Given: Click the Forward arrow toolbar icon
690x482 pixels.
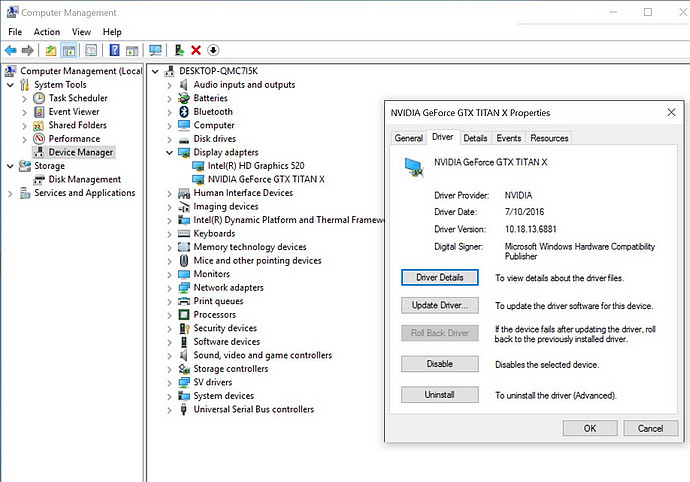Looking at the screenshot, I should click(x=28, y=51).
